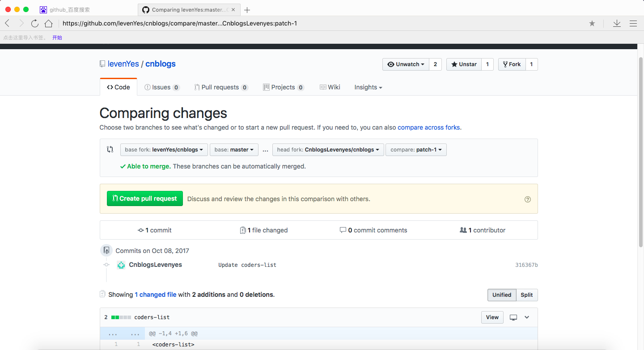Open the base fork levenYes/cnblogs dropdown
The image size is (644, 350).
coord(164,150)
